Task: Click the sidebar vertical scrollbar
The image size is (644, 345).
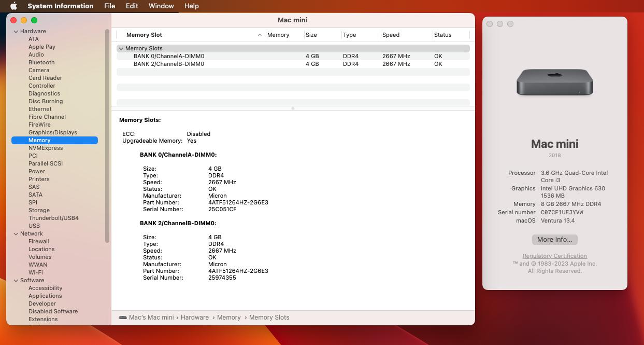Action: [x=107, y=136]
